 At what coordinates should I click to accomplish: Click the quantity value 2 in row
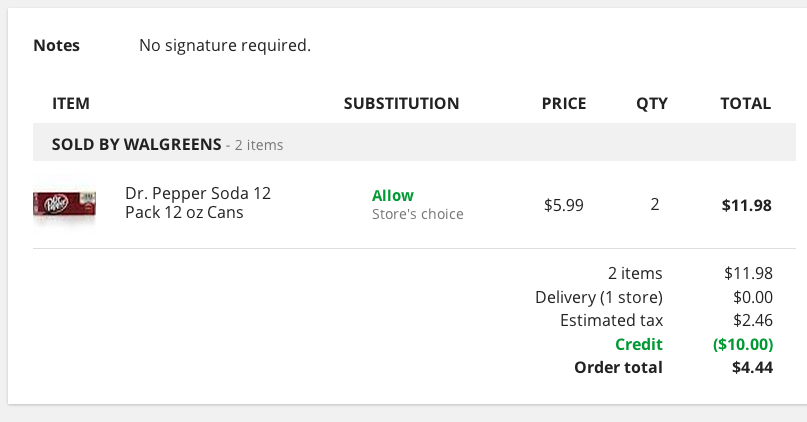point(655,205)
